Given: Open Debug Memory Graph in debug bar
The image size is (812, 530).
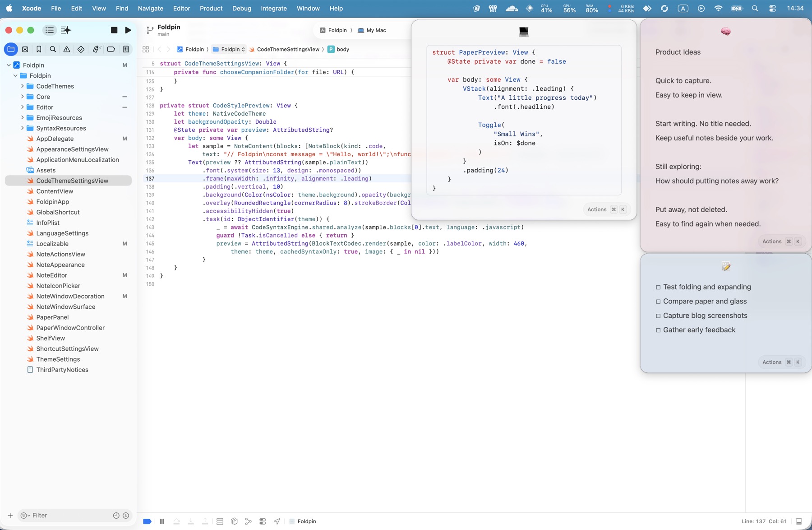Looking at the screenshot, I should pos(248,521).
